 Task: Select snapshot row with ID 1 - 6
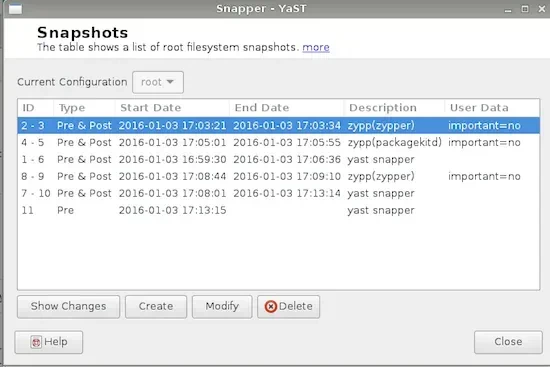tap(279, 159)
